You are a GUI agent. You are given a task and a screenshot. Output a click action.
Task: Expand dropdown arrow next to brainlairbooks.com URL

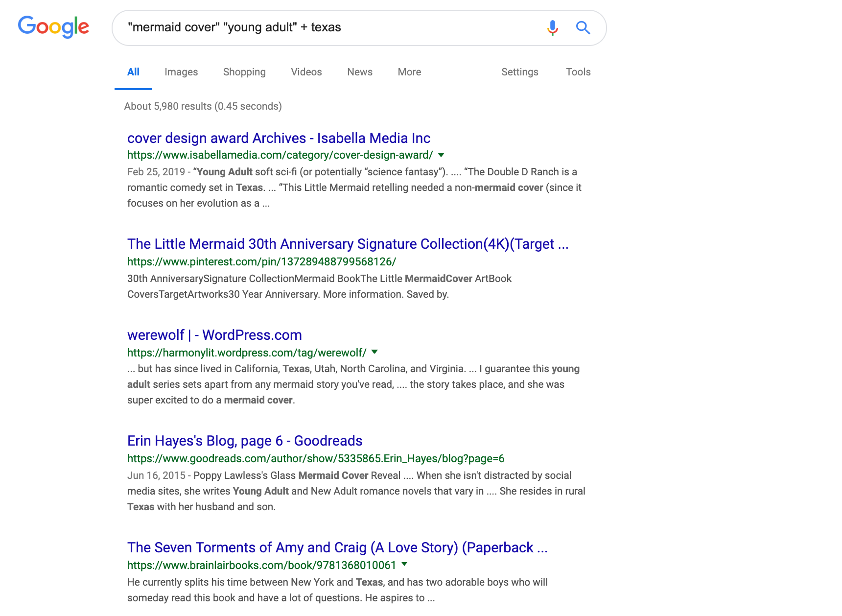pyautogui.click(x=404, y=564)
